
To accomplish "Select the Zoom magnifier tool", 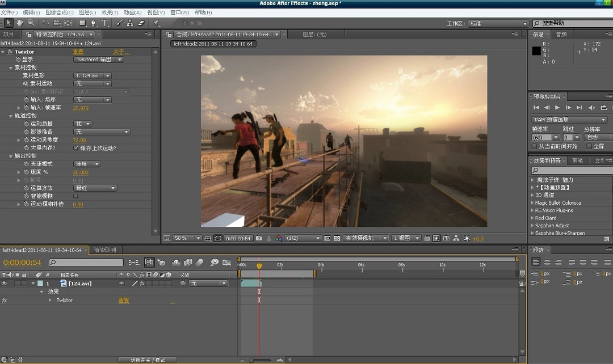I will tap(31, 23).
